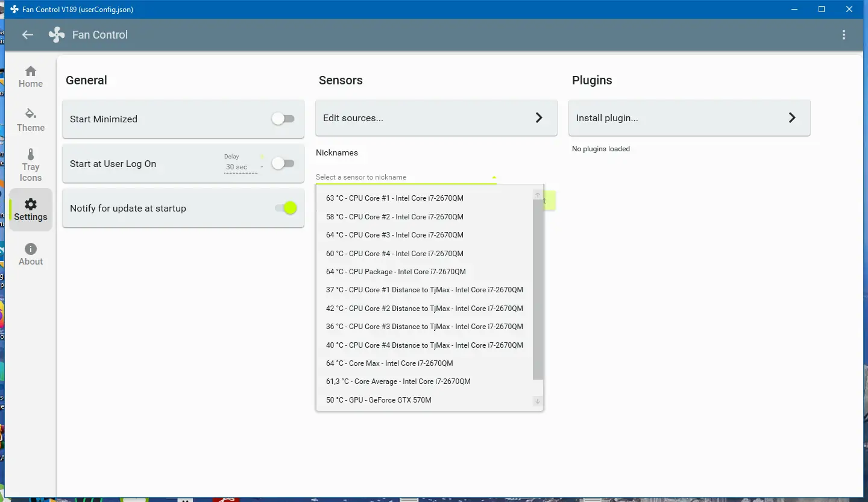
Task: Click the sensor list scroll-down arrow
Action: pos(538,401)
